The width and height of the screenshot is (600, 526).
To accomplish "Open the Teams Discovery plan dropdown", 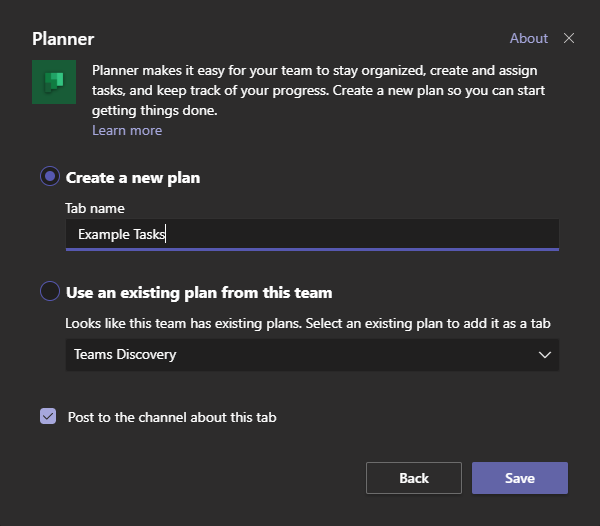I will pyautogui.click(x=312, y=355).
